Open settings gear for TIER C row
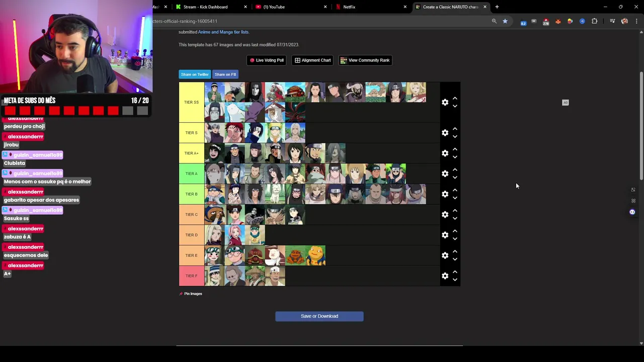Screen dimensions: 644x362 [445, 215]
